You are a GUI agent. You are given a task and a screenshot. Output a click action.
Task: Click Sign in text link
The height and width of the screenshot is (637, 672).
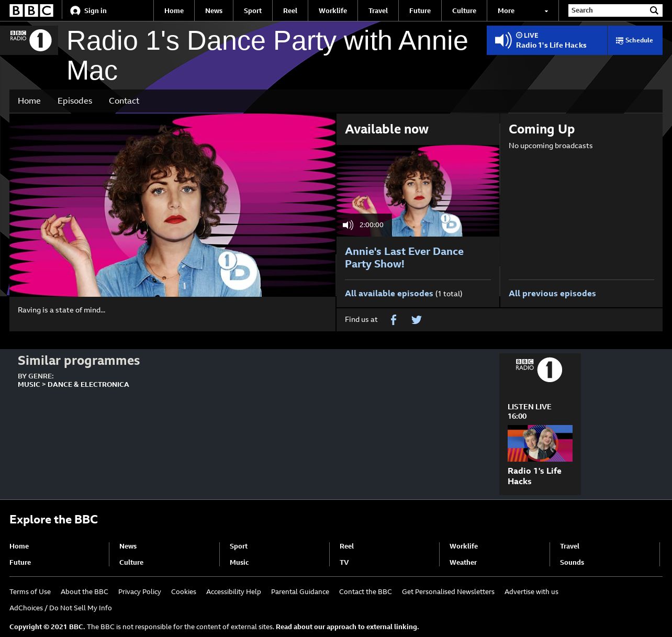(x=95, y=10)
